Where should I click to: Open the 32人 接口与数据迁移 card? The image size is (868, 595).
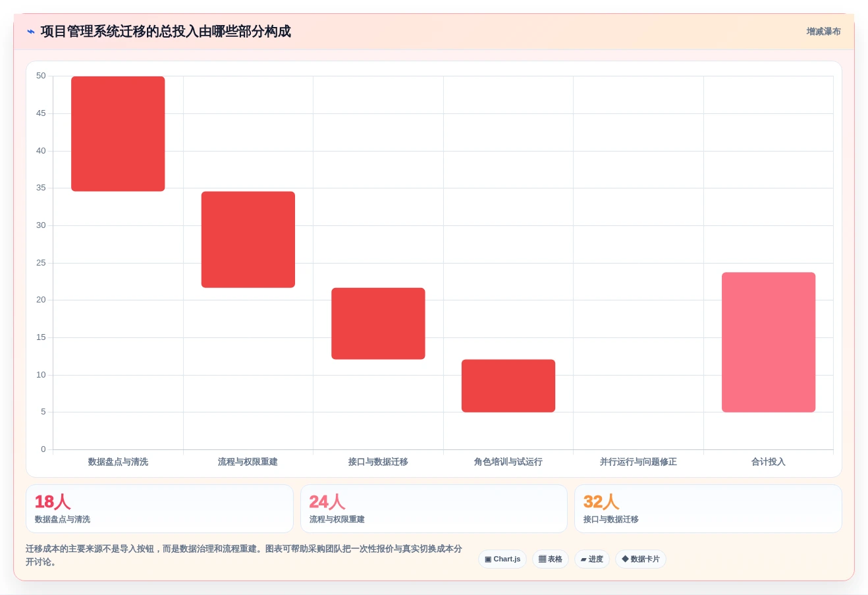(x=708, y=509)
